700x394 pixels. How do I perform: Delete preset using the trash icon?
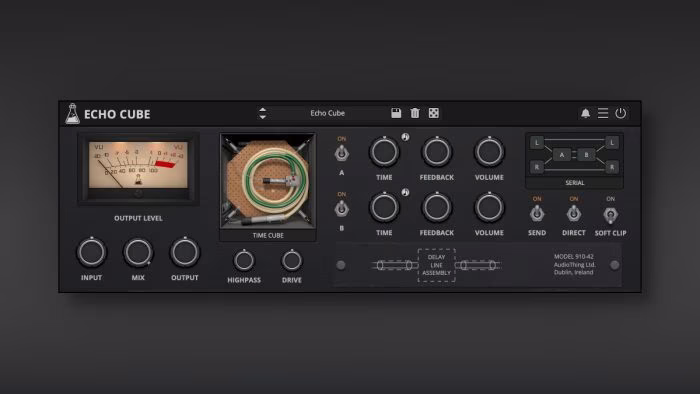[x=415, y=113]
